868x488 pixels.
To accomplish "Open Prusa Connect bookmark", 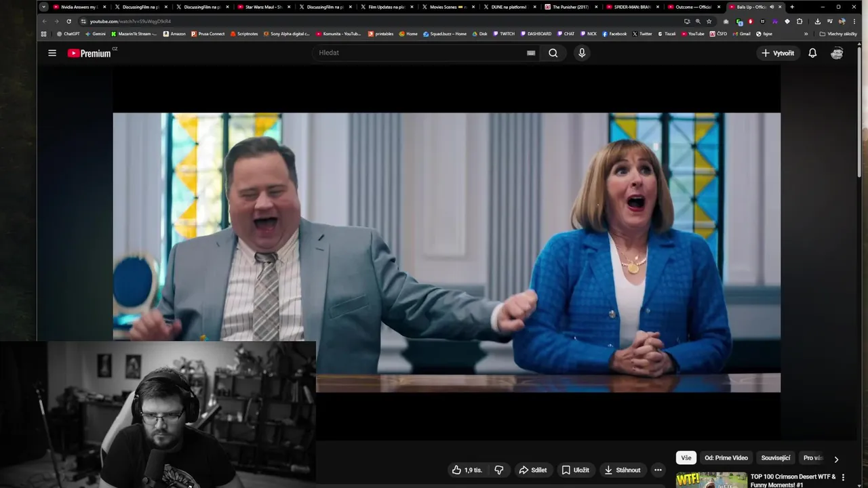I will pyautogui.click(x=208, y=33).
